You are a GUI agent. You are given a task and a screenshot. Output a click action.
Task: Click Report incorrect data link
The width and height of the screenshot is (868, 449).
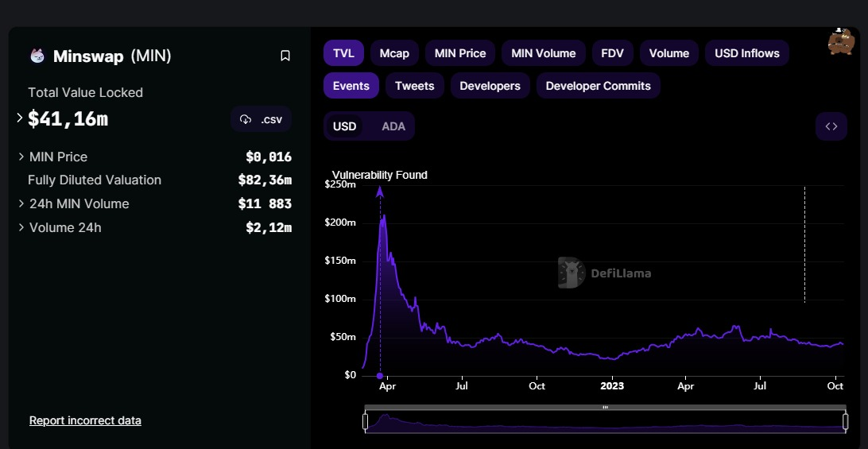[85, 420]
